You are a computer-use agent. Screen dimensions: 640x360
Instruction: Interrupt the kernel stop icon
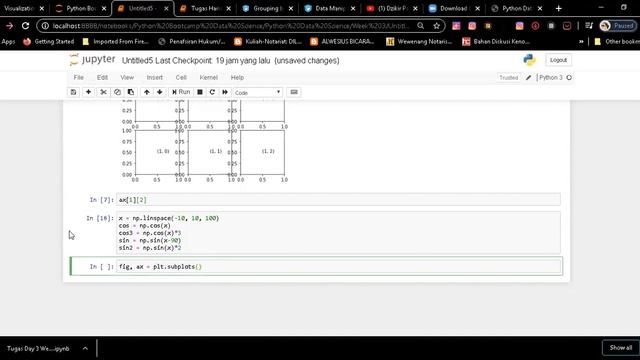pyautogui.click(x=200, y=92)
